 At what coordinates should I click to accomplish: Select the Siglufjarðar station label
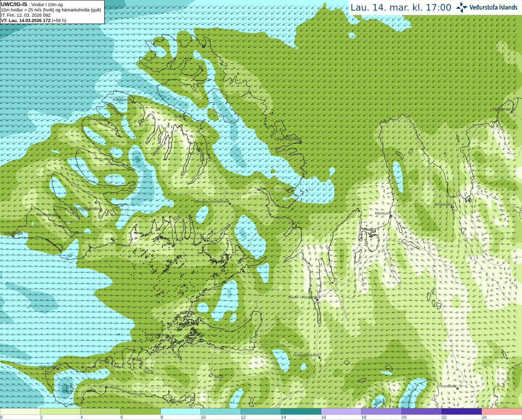[502, 109]
